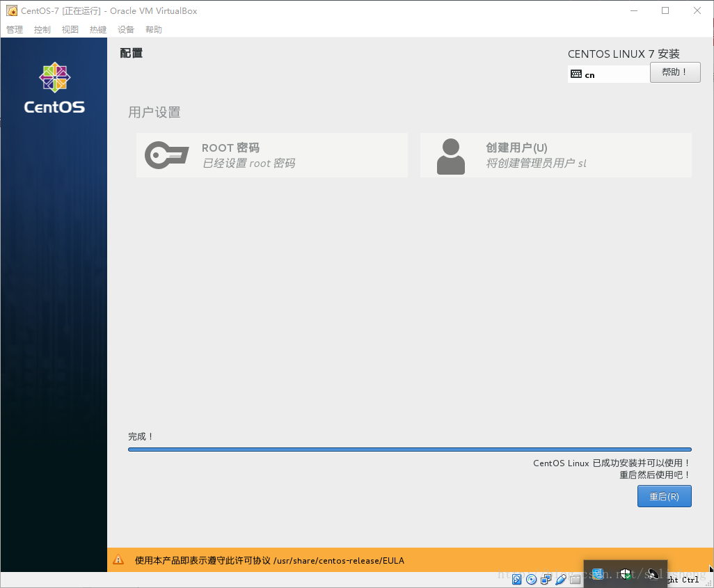Click the CENTOS LINUX 7 安装 title text
714x588 pixels.
click(624, 54)
